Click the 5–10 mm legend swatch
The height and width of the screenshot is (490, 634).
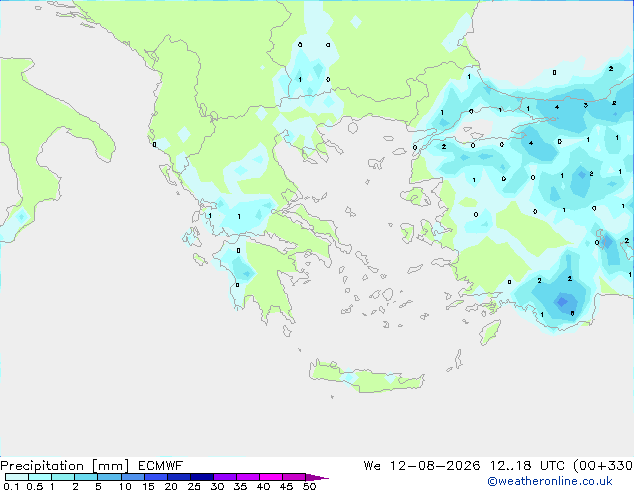109,477
